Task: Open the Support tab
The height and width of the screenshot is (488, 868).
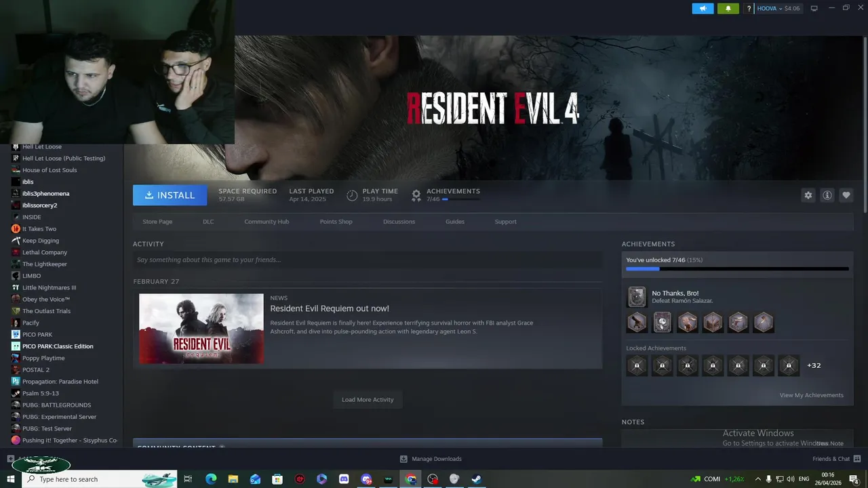Action: coord(505,222)
